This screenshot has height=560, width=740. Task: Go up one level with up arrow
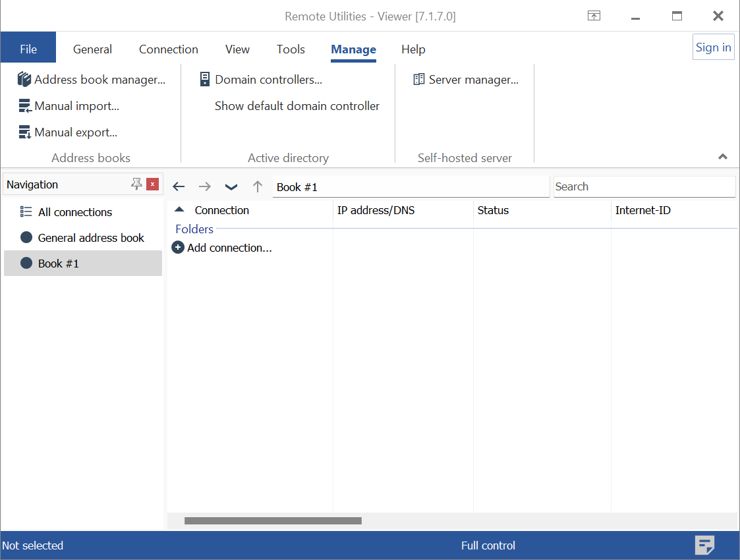point(258,186)
